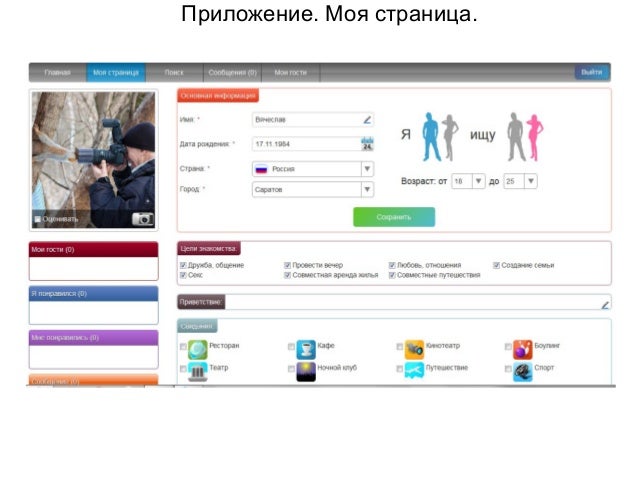Screen dimensions: 638x479
Task: Select the pink female silhouette after "ищу"
Action: point(535,138)
